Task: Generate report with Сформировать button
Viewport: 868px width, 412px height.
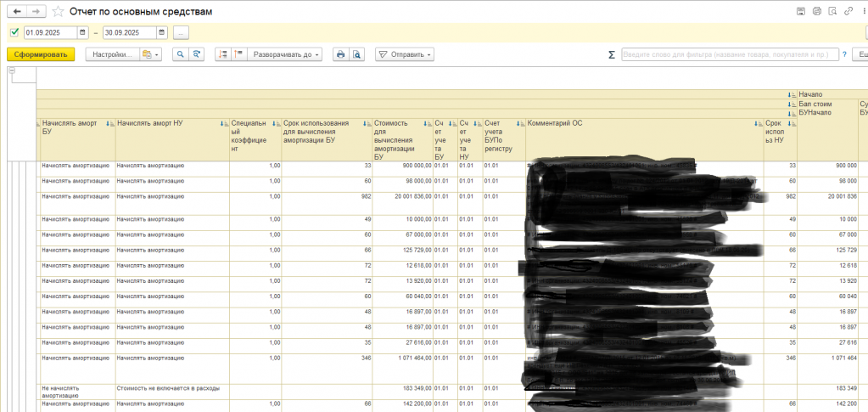Action: (x=41, y=54)
